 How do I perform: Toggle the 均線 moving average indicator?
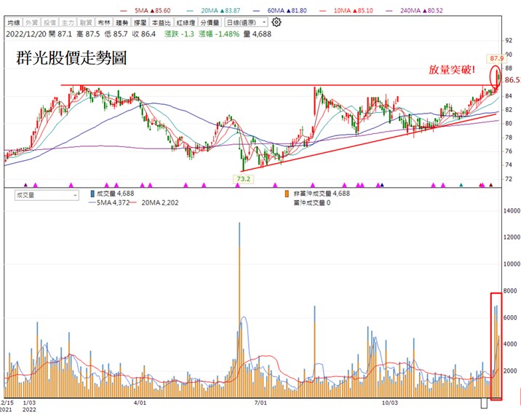pos(14,23)
